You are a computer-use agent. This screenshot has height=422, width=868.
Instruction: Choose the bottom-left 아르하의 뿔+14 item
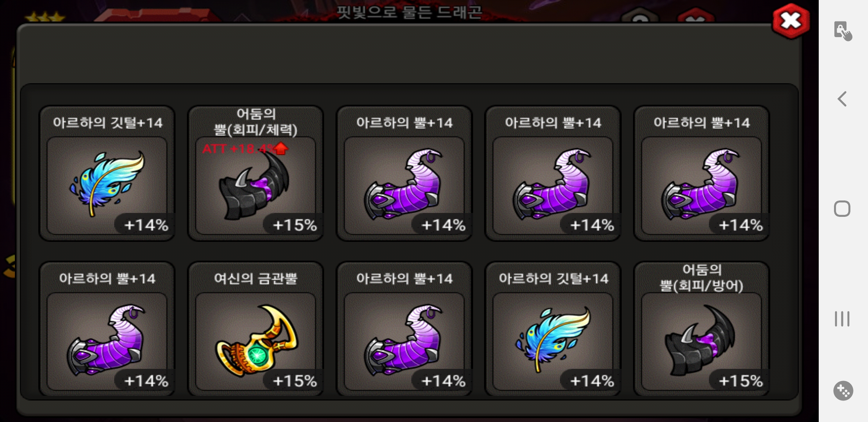tap(107, 329)
